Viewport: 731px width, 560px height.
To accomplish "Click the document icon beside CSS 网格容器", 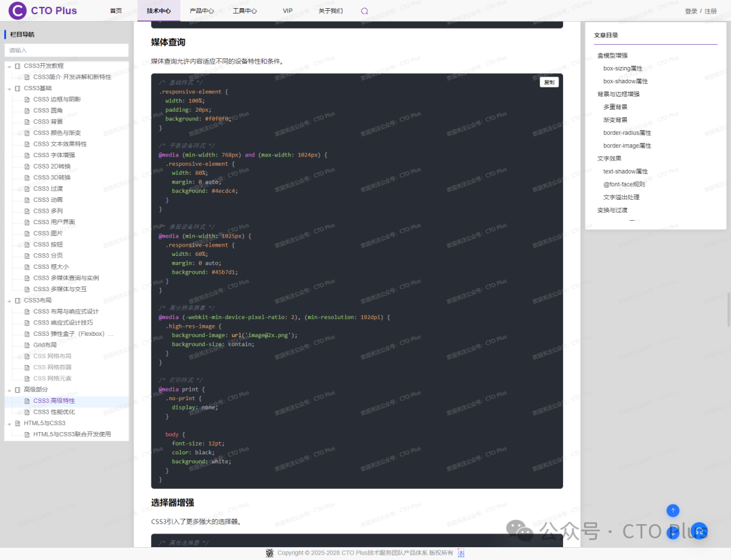I will (27, 368).
